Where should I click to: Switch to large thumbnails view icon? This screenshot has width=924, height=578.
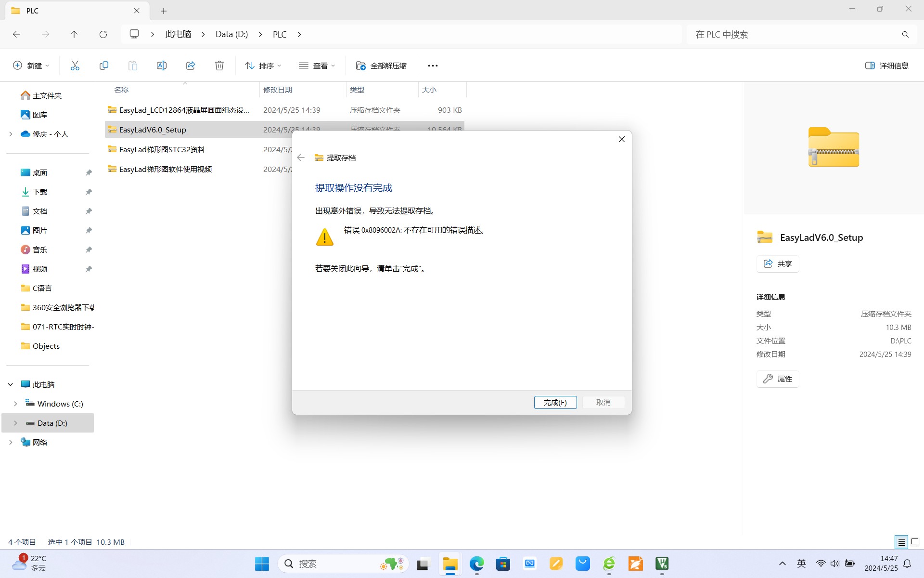click(915, 542)
